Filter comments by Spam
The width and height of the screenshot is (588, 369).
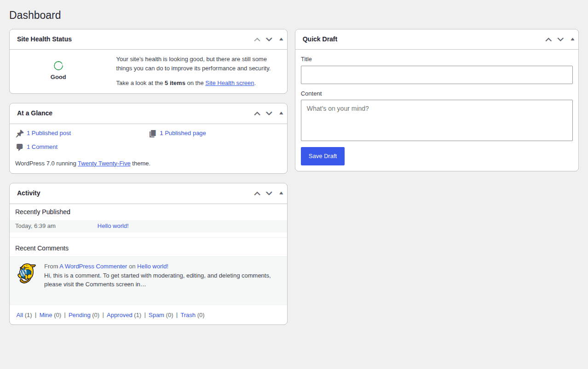(x=156, y=315)
